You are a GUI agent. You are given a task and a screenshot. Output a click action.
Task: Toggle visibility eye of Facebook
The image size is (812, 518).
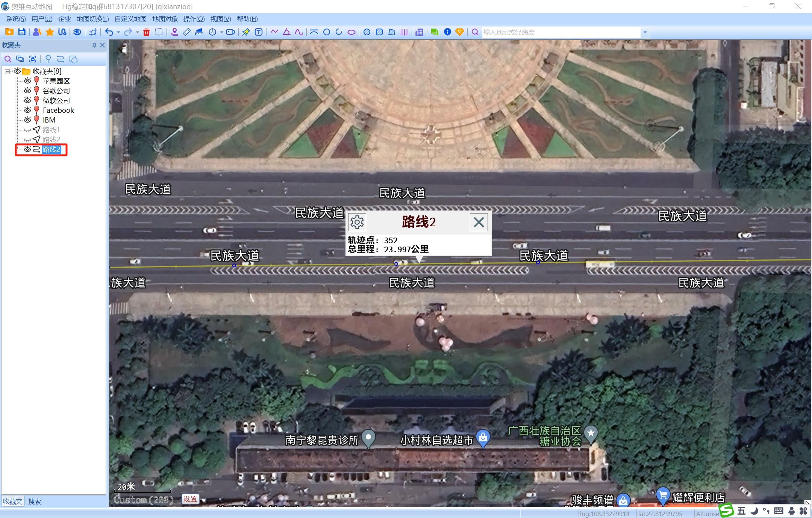(x=27, y=110)
